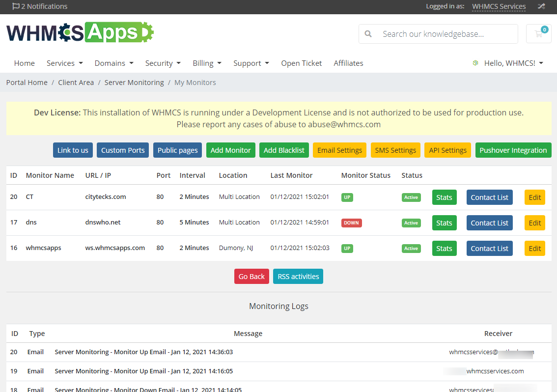Screen dimensions: 557x392
Task: Select Open Ticket in navigation bar
Action: 301,63
